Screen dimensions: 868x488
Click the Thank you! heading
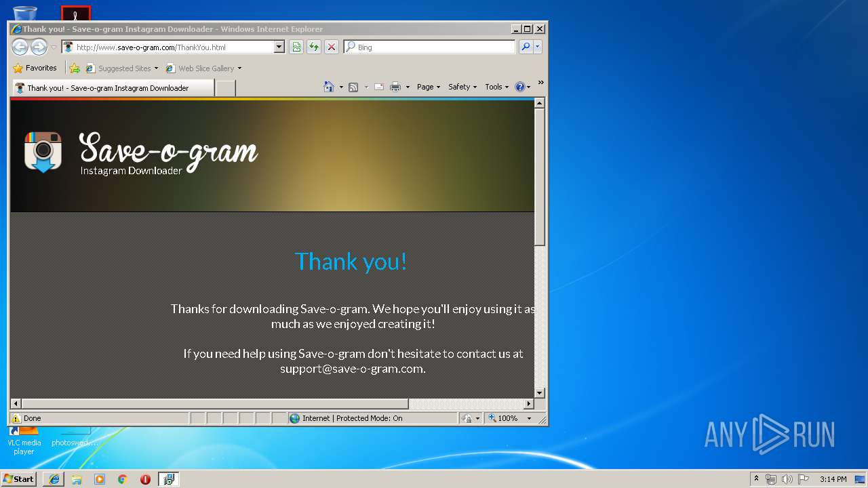tap(351, 261)
